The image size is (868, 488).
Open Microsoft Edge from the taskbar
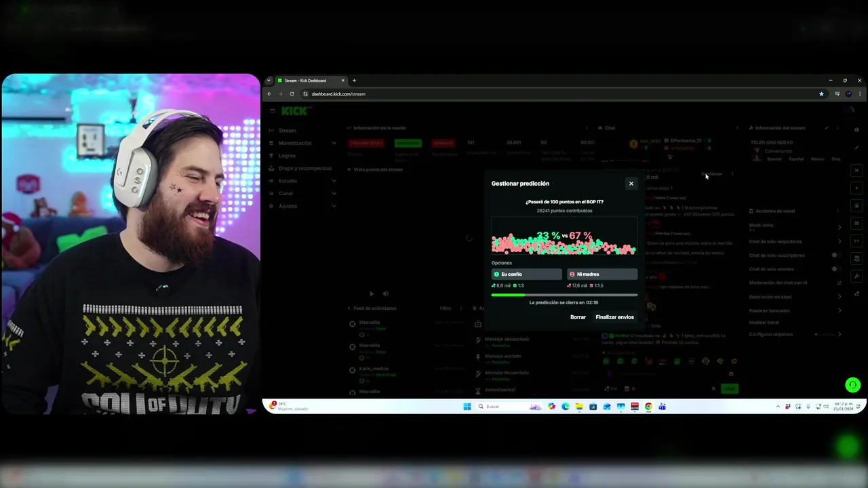[x=565, y=407]
